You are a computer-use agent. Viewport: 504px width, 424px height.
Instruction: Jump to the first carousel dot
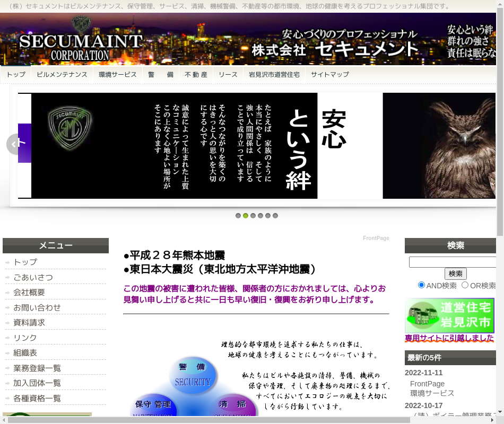pos(238,216)
